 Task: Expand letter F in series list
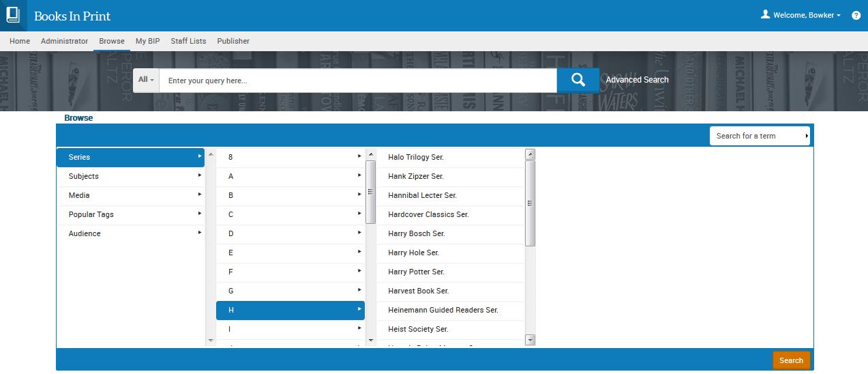tap(290, 272)
